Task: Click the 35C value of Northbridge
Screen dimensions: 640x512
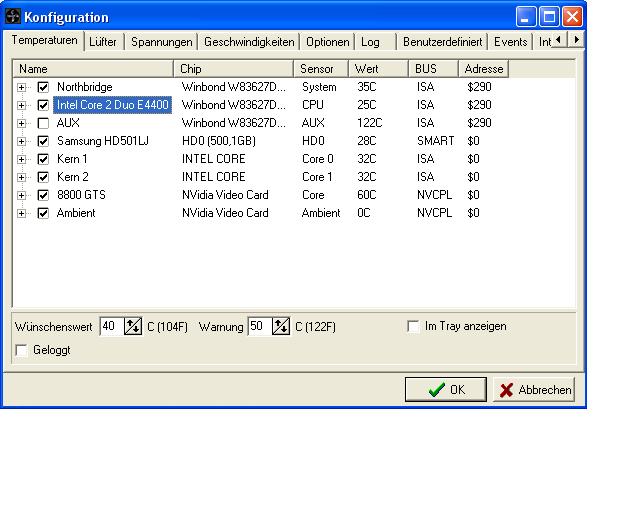Action: coord(367,87)
